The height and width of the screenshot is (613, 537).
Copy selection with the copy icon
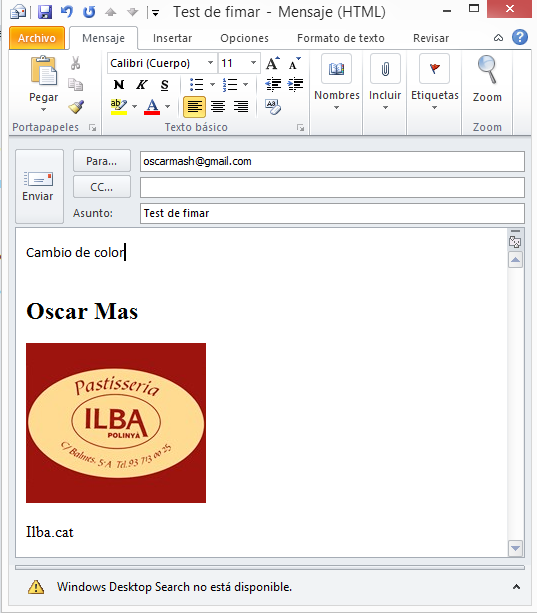75,84
